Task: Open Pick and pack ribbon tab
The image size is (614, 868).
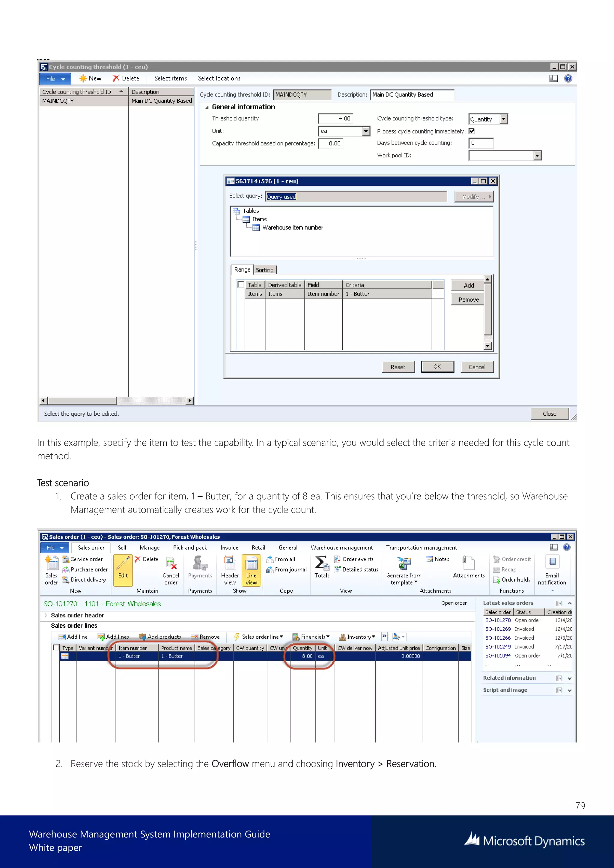Action: tap(190, 547)
